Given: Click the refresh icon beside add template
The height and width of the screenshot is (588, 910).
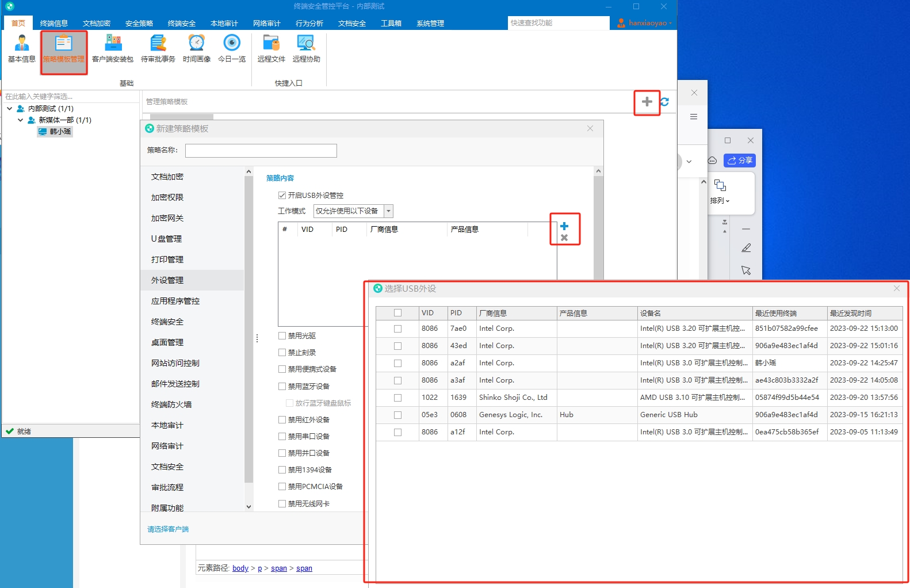Looking at the screenshot, I should pos(664,102).
